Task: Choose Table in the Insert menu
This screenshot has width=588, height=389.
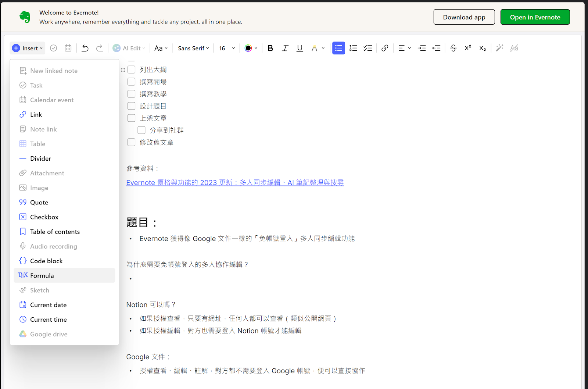Action: [64, 144]
